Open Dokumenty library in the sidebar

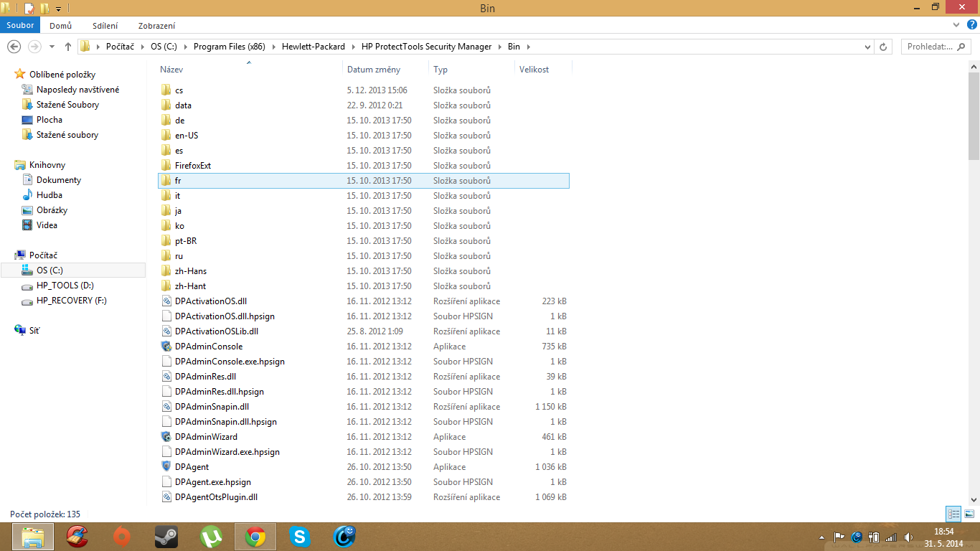click(x=59, y=180)
